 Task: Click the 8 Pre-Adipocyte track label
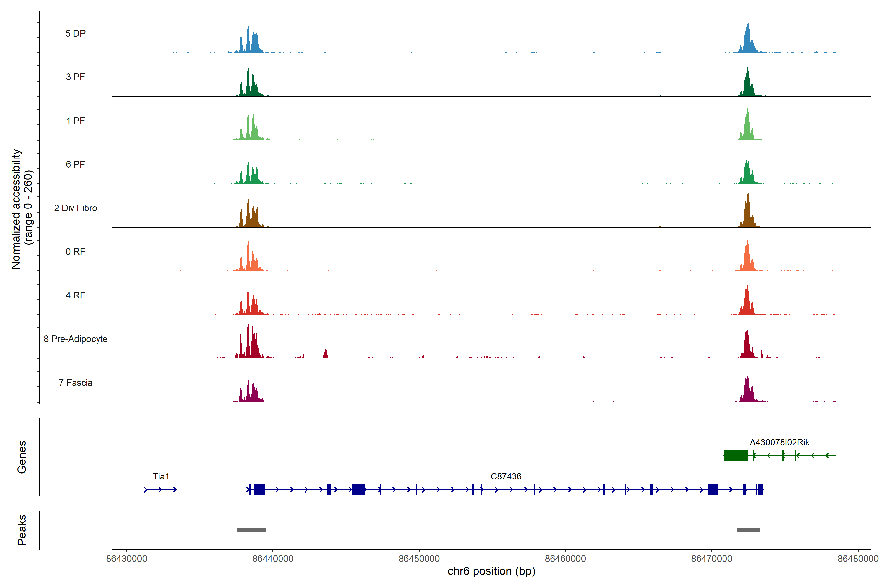point(75,339)
